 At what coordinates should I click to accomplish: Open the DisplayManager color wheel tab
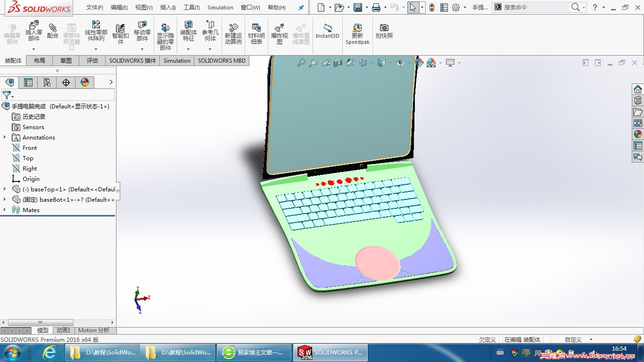click(85, 82)
